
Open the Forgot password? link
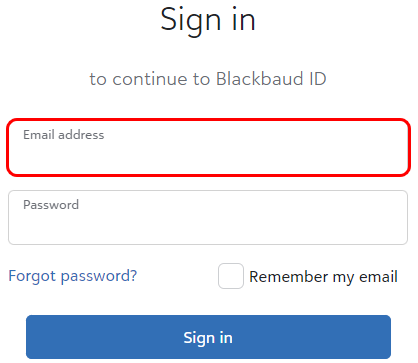(73, 276)
